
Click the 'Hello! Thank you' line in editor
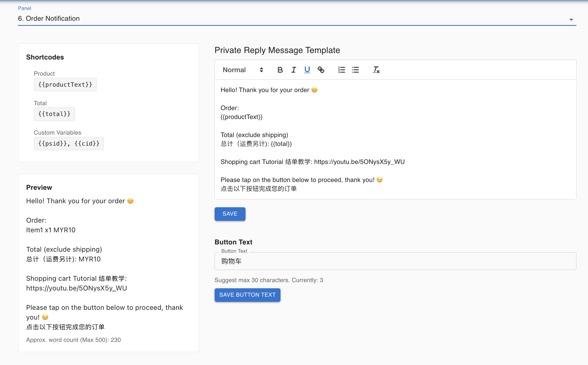265,90
